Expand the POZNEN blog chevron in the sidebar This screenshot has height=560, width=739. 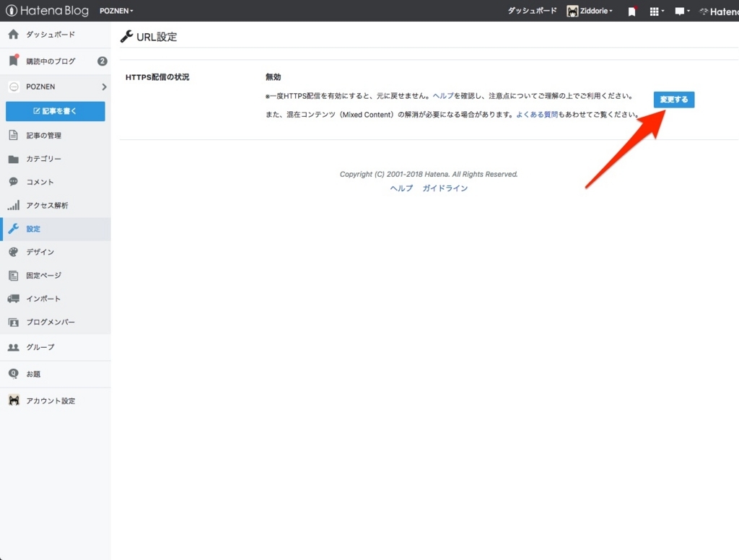(x=103, y=86)
